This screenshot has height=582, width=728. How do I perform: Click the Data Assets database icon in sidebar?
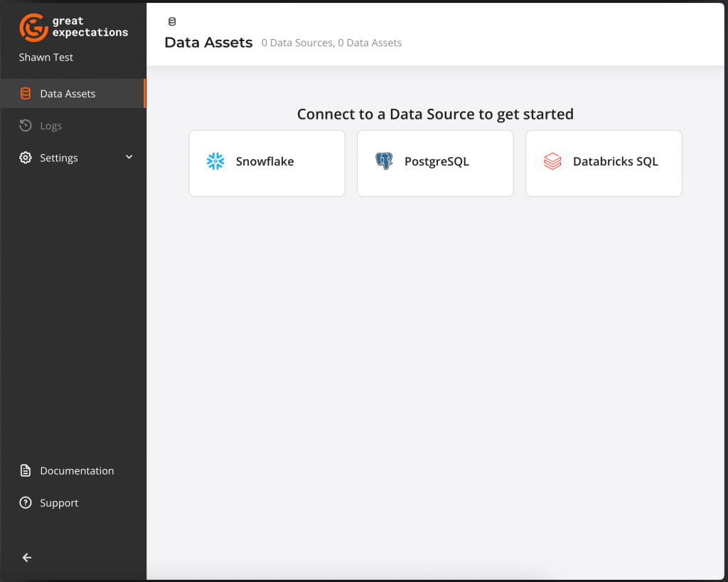click(26, 94)
